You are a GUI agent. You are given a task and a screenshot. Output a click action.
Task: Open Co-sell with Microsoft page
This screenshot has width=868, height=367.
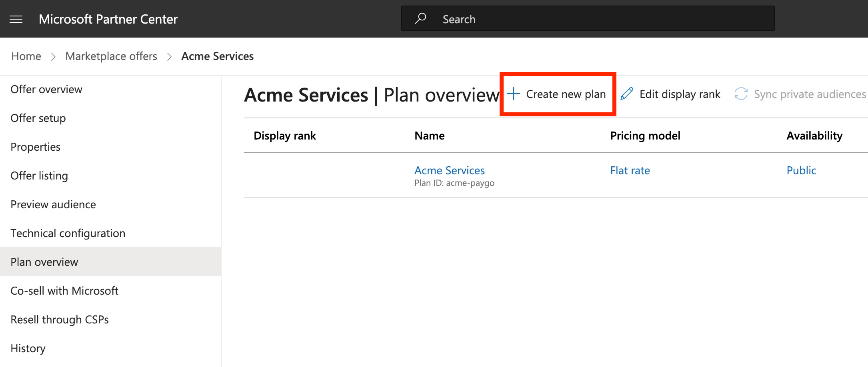(64, 291)
